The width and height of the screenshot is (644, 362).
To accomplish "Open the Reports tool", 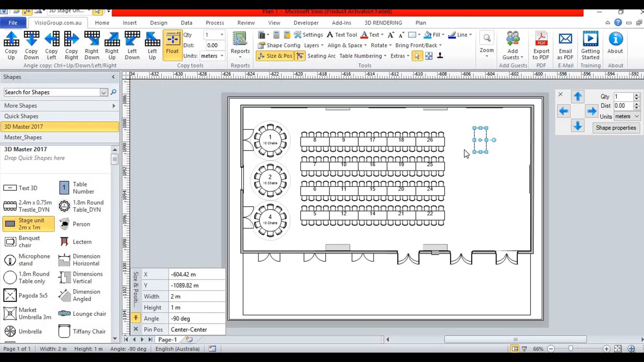I will click(240, 44).
